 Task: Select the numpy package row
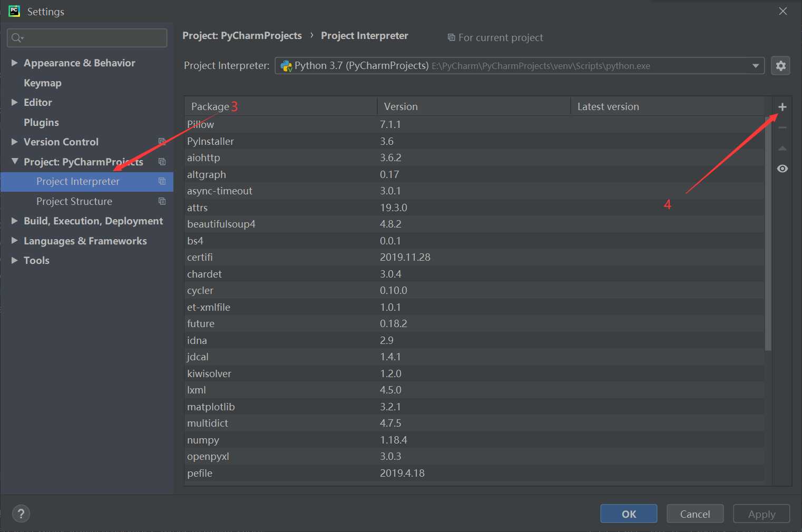click(474, 440)
